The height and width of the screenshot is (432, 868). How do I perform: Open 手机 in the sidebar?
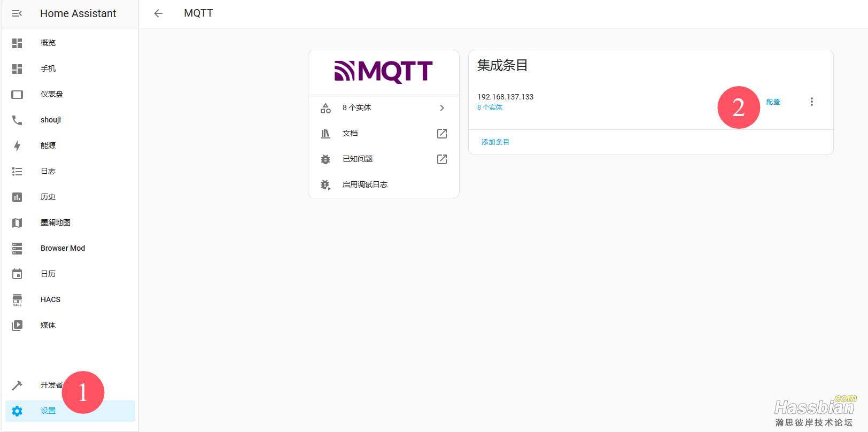[x=70, y=69]
